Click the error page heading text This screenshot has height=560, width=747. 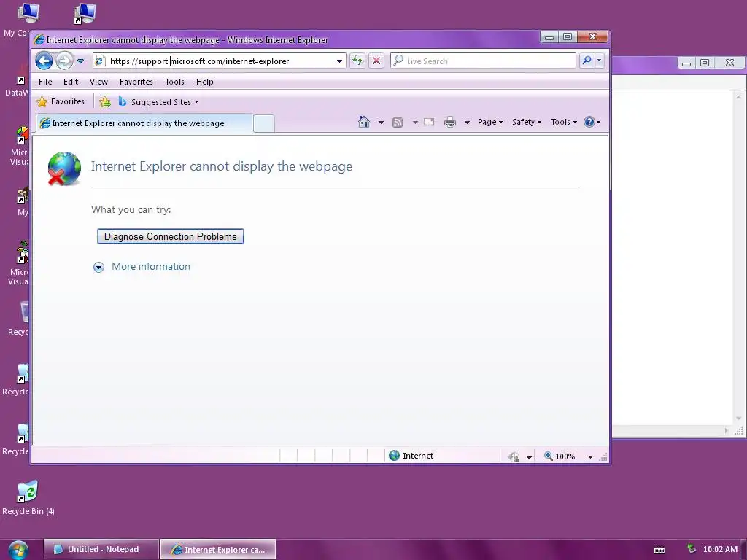222,166
